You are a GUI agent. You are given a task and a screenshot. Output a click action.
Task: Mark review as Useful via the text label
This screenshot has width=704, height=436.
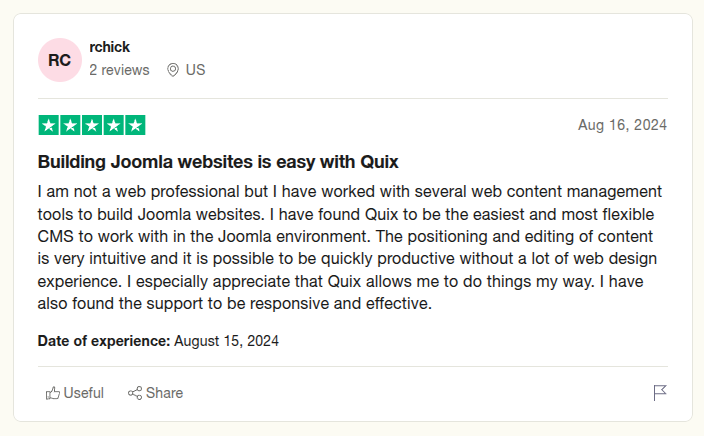click(x=84, y=393)
